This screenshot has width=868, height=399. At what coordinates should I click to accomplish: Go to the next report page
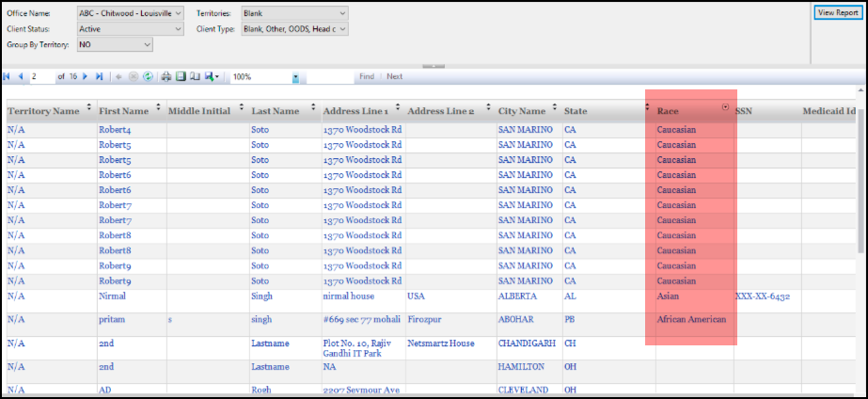pos(86,76)
